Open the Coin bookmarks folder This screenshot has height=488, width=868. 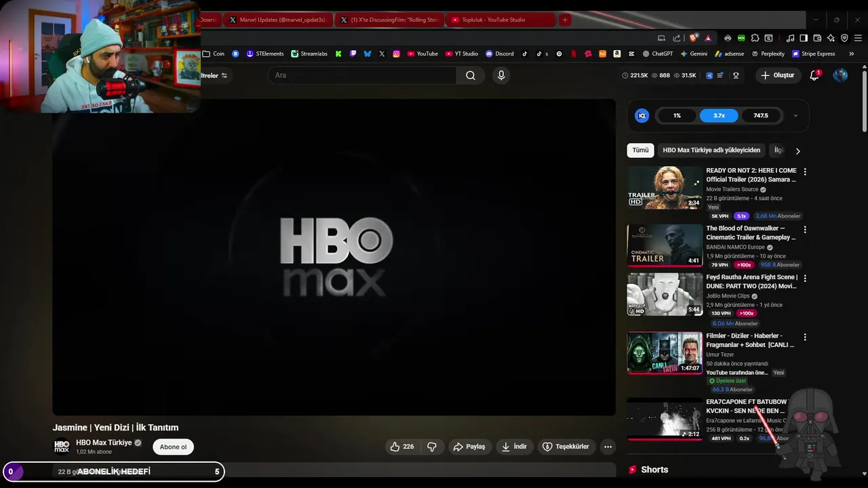click(214, 54)
